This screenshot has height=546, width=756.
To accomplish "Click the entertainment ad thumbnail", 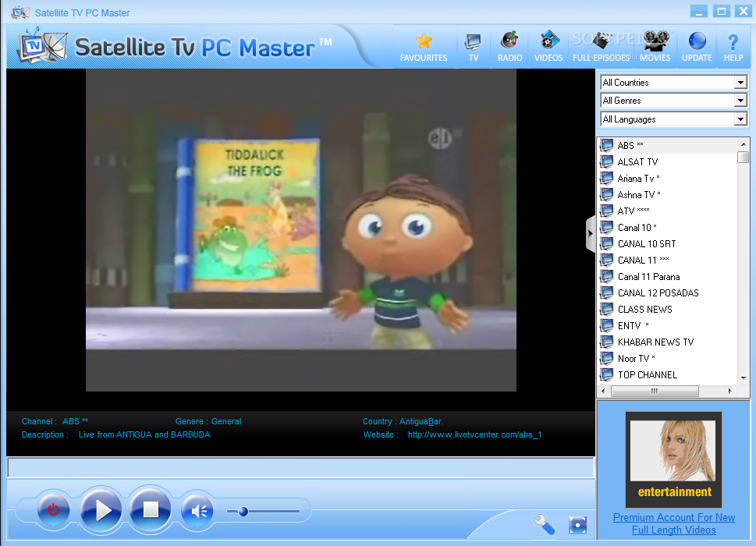I will pyautogui.click(x=673, y=459).
